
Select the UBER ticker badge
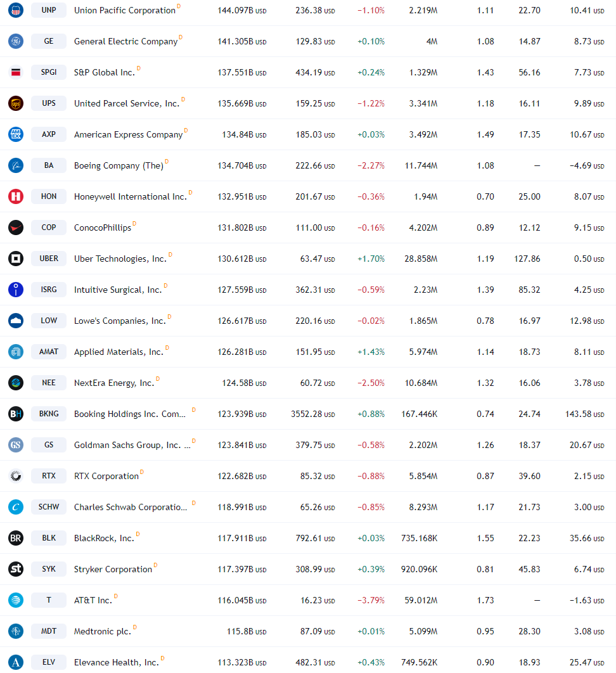tap(49, 259)
